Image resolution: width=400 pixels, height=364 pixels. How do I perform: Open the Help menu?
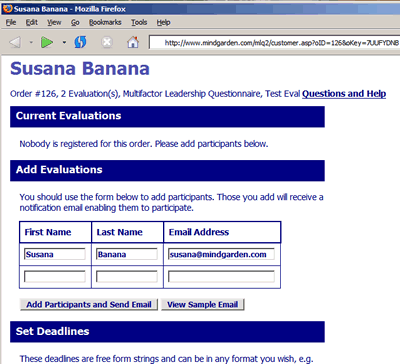pos(163,22)
